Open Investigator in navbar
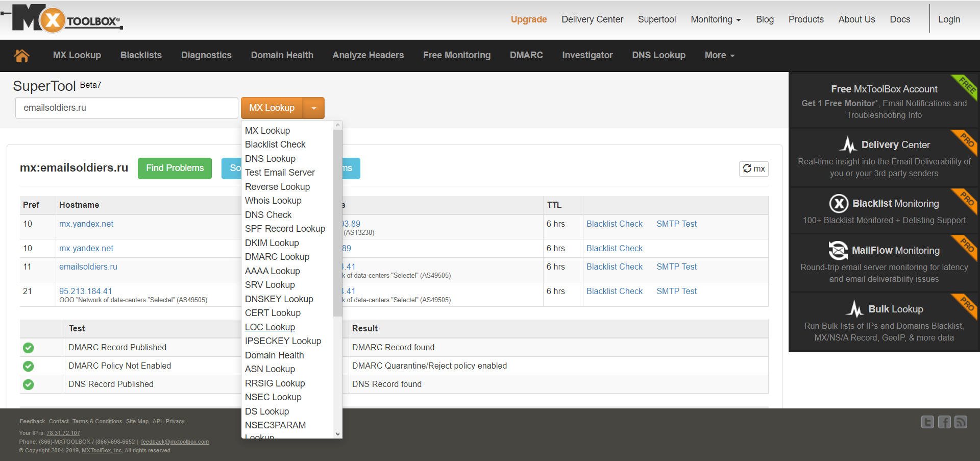 [x=587, y=55]
